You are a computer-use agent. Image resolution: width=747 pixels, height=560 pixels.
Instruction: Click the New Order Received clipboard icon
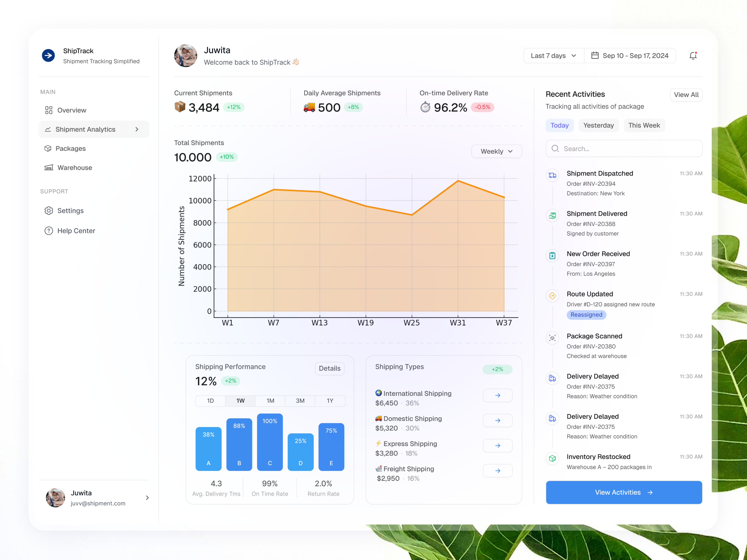point(552,255)
